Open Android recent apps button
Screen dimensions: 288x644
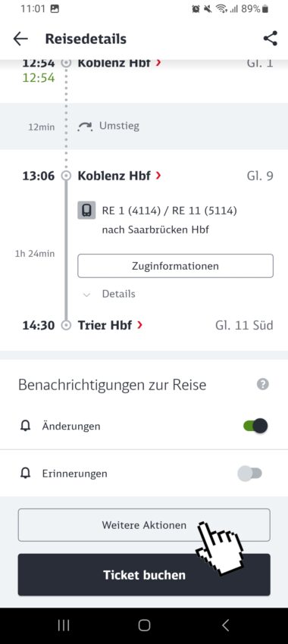(63, 625)
